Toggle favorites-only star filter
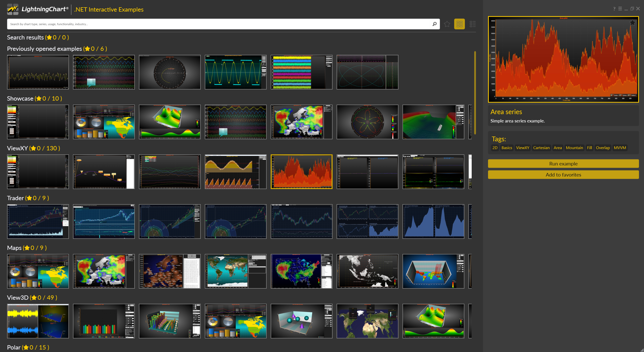This screenshot has height=352, width=644. point(447,24)
